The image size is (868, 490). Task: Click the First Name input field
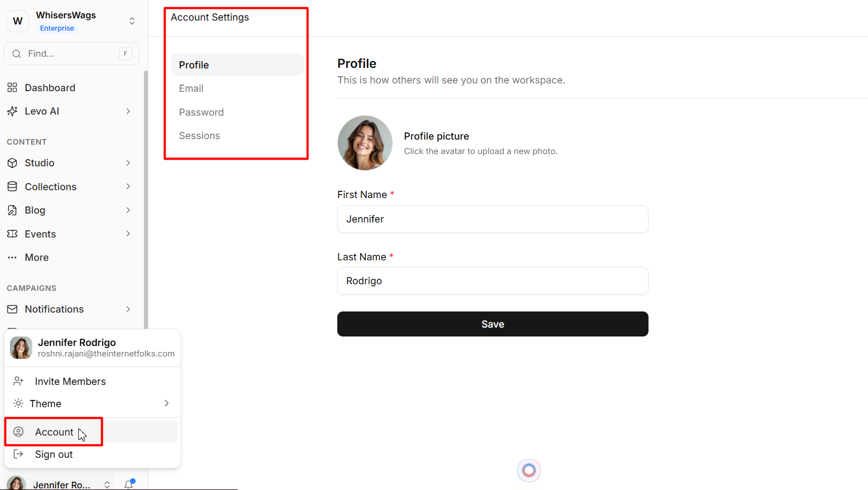pyautogui.click(x=492, y=219)
